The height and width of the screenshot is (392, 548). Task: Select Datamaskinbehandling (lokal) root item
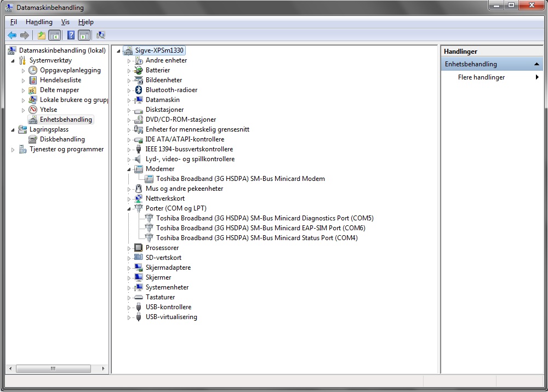[x=62, y=50]
